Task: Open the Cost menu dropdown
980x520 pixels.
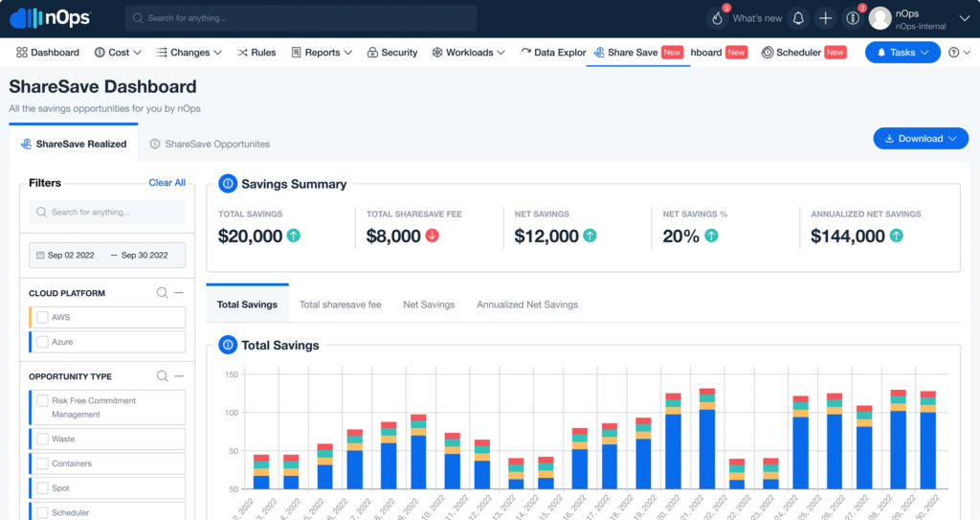Action: tap(118, 53)
